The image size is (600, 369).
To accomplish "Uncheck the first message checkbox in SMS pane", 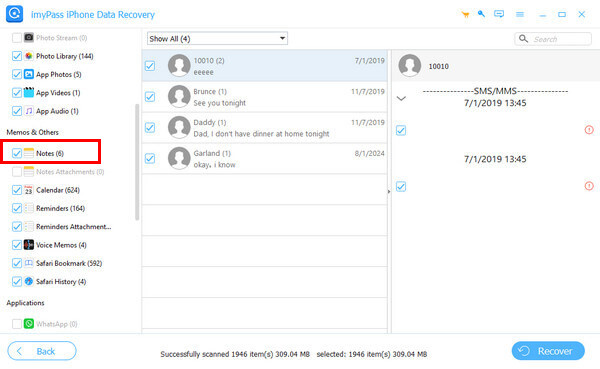I will click(401, 131).
